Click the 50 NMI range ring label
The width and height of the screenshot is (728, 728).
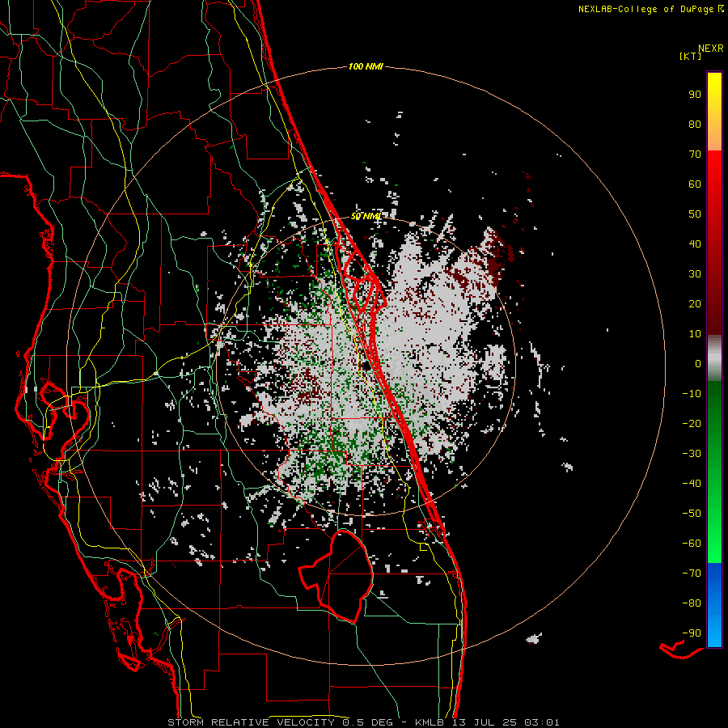pos(366,216)
